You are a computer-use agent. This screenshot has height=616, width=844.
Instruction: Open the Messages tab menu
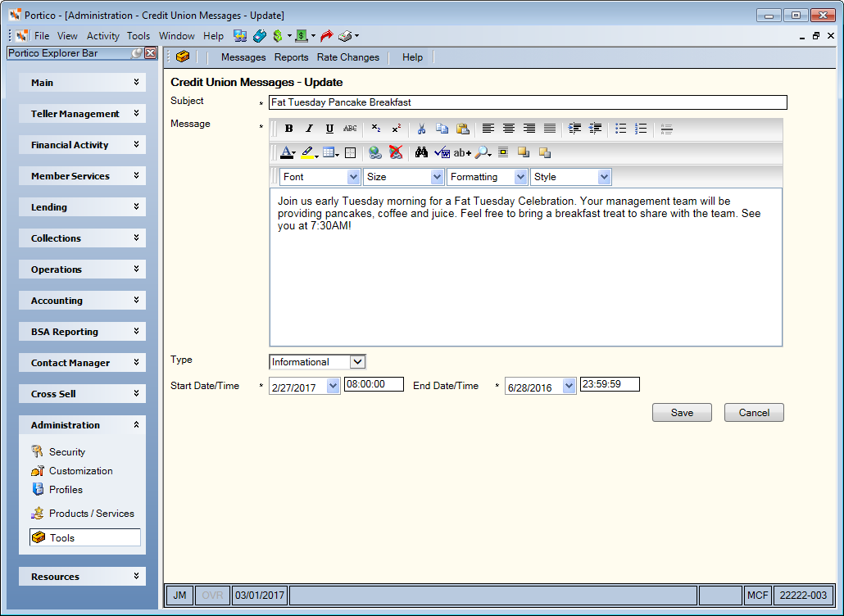(243, 57)
